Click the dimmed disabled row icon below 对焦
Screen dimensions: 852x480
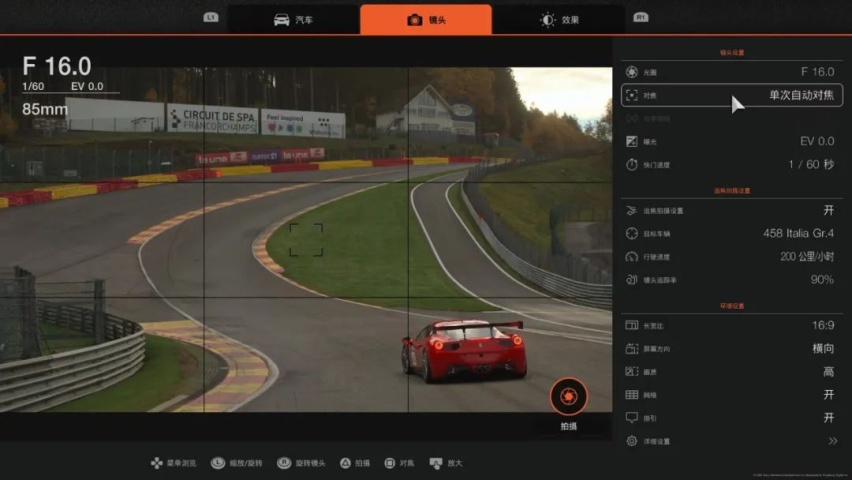pyautogui.click(x=631, y=119)
